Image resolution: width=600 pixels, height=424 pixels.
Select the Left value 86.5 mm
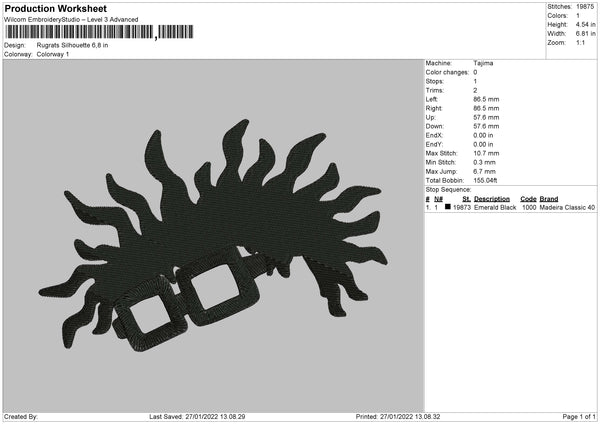coord(486,99)
